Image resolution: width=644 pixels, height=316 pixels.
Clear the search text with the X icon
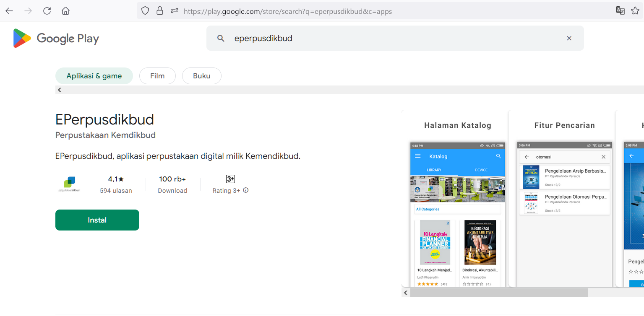(569, 38)
